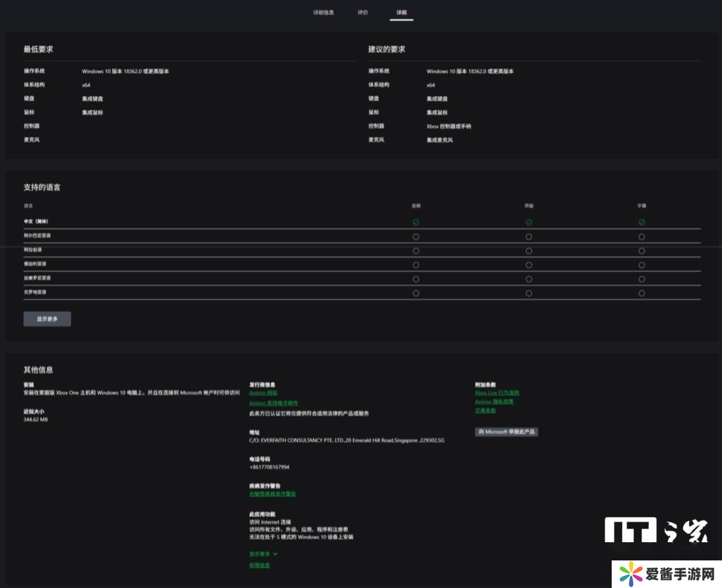The height and width of the screenshot is (588, 722).
Task: Click the subtitles circle for 保加利亚语
Action: pos(641,265)
